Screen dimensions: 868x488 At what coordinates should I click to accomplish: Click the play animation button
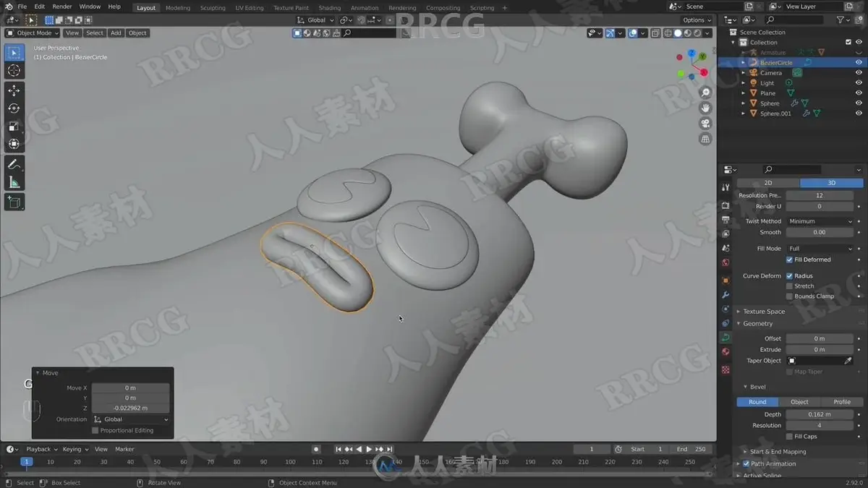pyautogui.click(x=369, y=449)
